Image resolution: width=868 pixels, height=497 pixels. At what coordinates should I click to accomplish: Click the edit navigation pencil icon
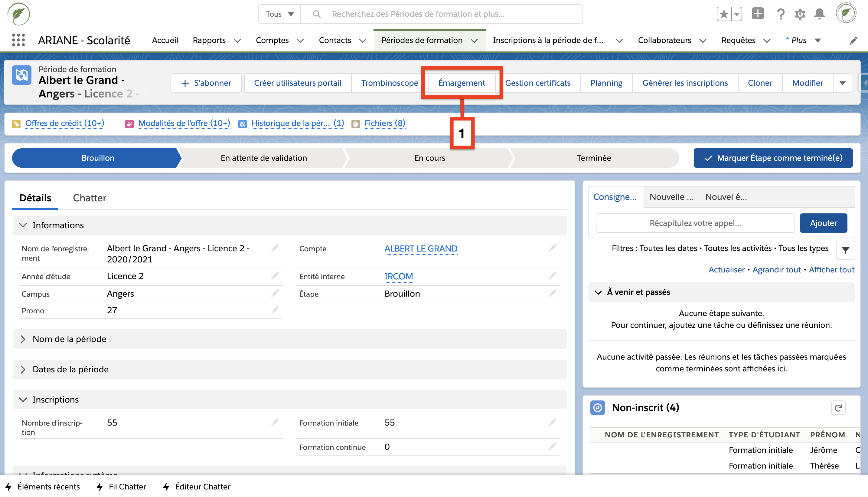pyautogui.click(x=853, y=41)
